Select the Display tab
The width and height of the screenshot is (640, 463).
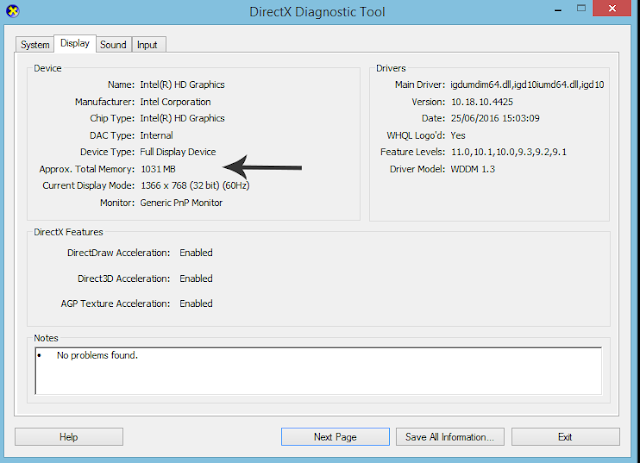click(x=75, y=43)
